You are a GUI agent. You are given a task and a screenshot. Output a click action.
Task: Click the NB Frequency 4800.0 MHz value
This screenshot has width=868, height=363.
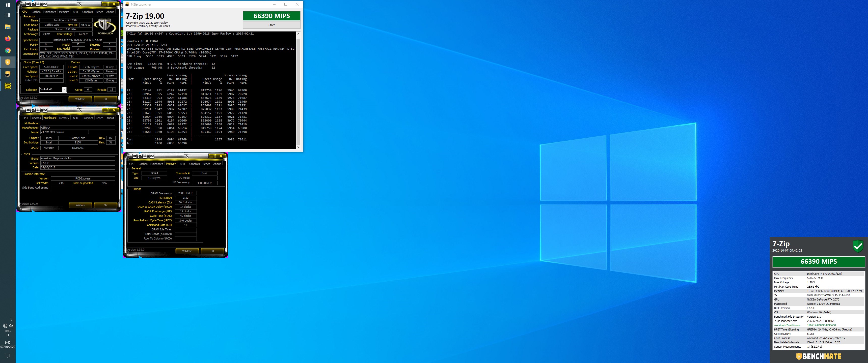tap(205, 183)
